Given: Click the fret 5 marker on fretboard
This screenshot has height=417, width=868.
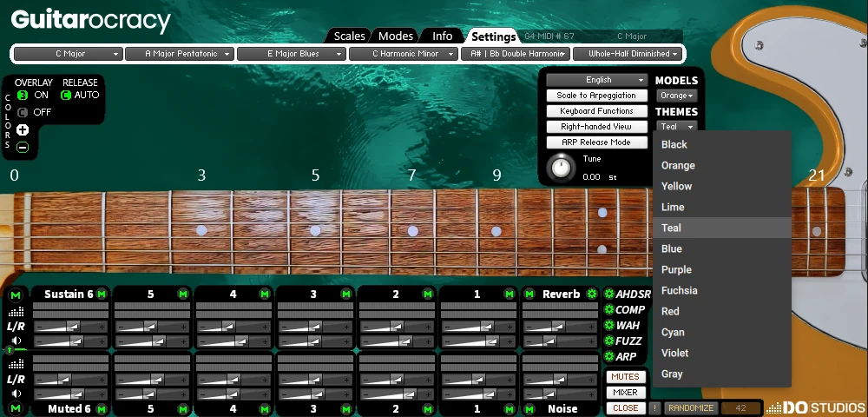Looking at the screenshot, I should click(316, 231).
